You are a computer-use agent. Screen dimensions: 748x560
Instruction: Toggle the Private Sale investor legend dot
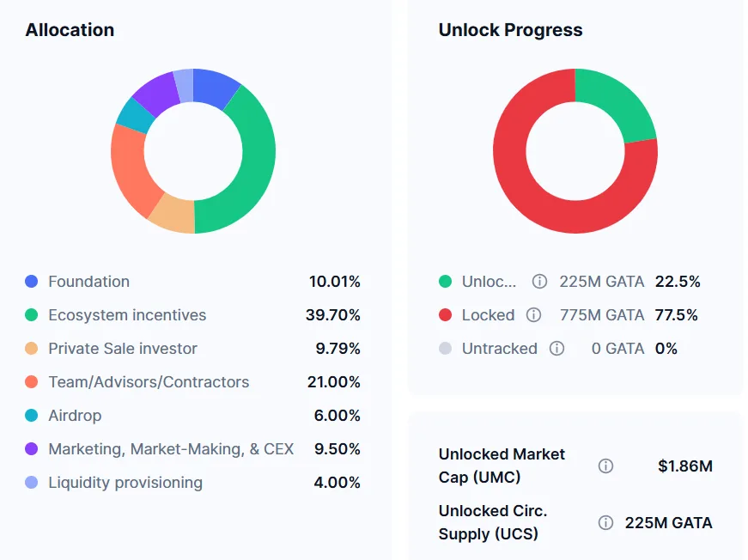(32, 349)
